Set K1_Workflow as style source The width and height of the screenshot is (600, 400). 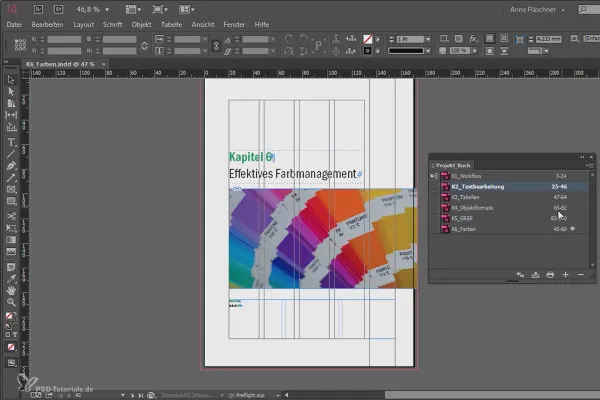pos(433,174)
